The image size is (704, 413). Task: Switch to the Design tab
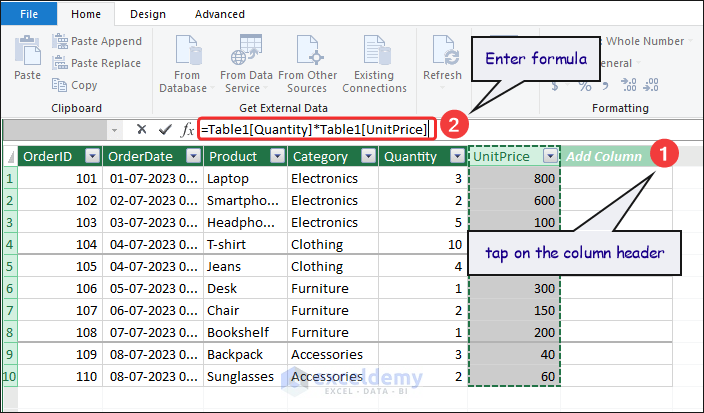(x=148, y=14)
